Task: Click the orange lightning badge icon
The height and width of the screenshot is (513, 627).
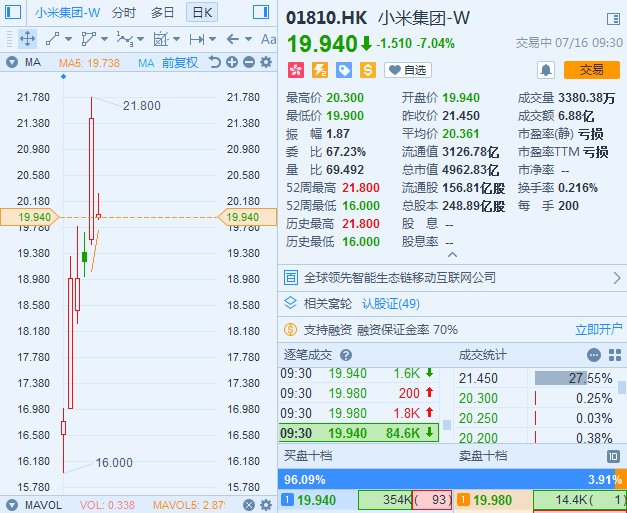Action: point(319,70)
